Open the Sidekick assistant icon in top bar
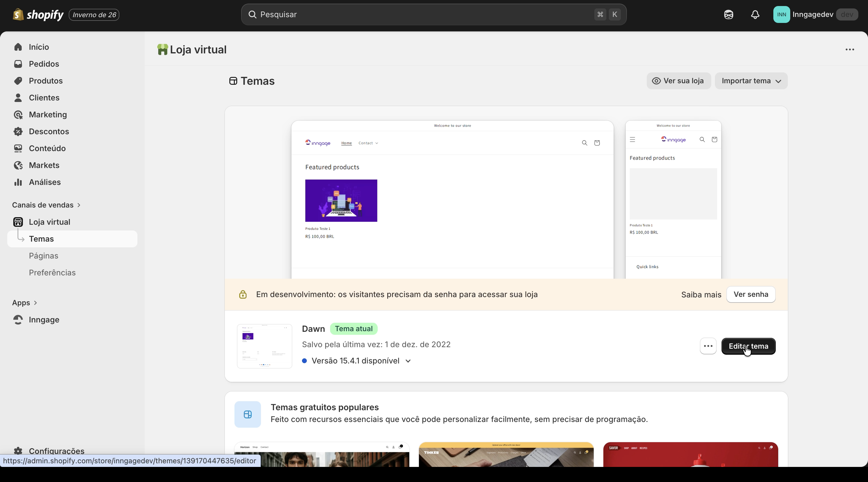The width and height of the screenshot is (868, 482). (728, 14)
